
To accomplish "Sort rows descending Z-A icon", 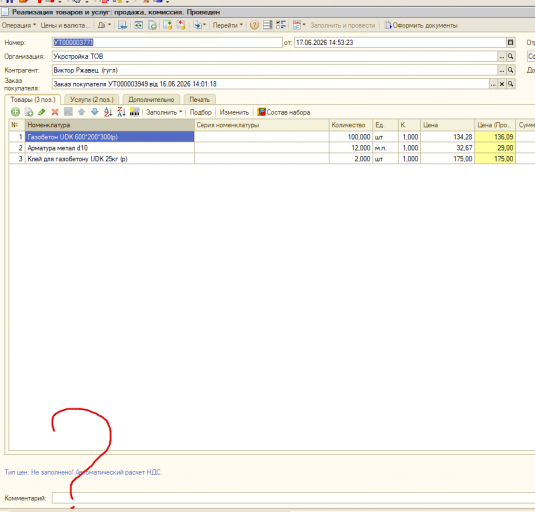I will pyautogui.click(x=121, y=112).
